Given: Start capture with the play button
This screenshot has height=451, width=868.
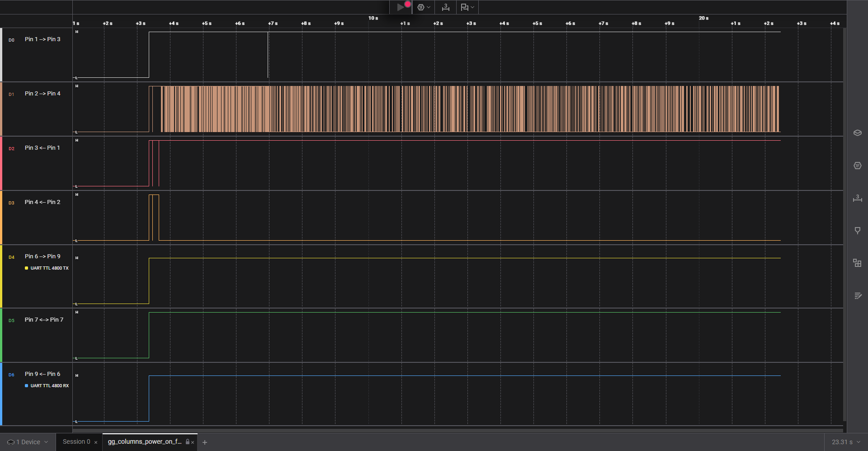Looking at the screenshot, I should click(400, 7).
